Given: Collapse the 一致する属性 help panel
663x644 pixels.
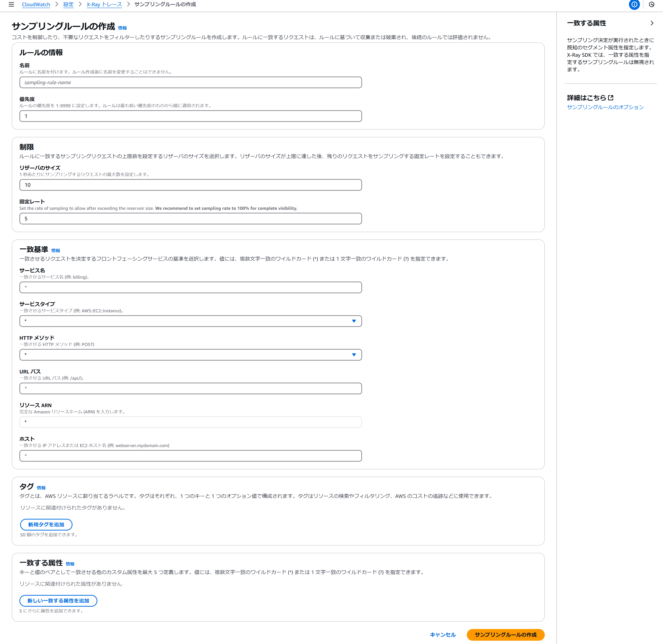Looking at the screenshot, I should 653,23.
